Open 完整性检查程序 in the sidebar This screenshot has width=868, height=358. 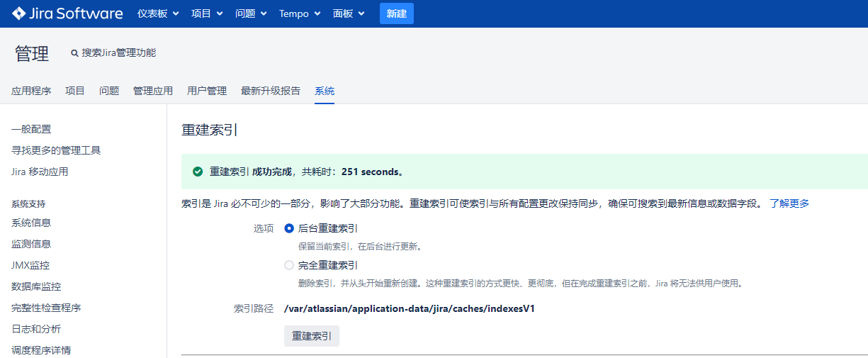tap(46, 308)
